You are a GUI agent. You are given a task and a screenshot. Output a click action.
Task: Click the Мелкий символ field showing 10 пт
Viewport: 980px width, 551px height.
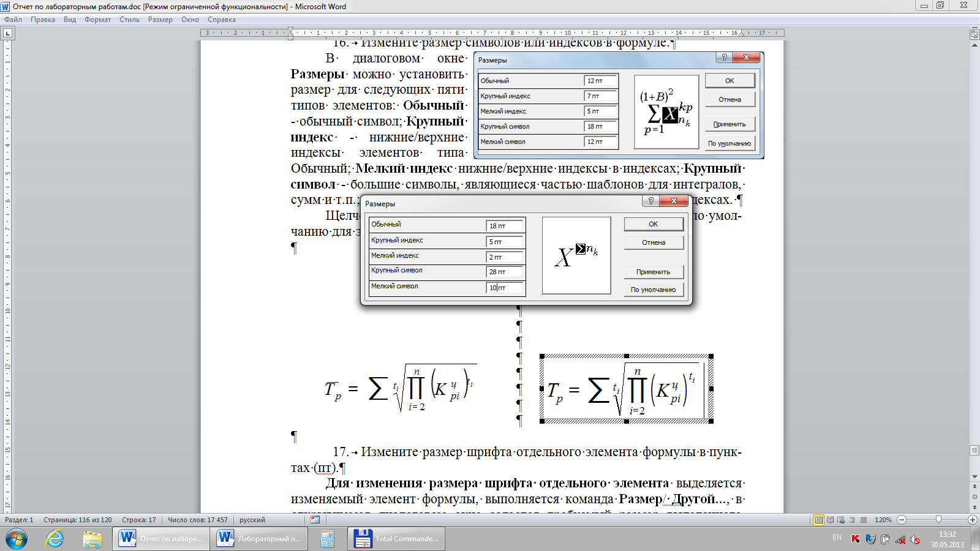coord(505,288)
